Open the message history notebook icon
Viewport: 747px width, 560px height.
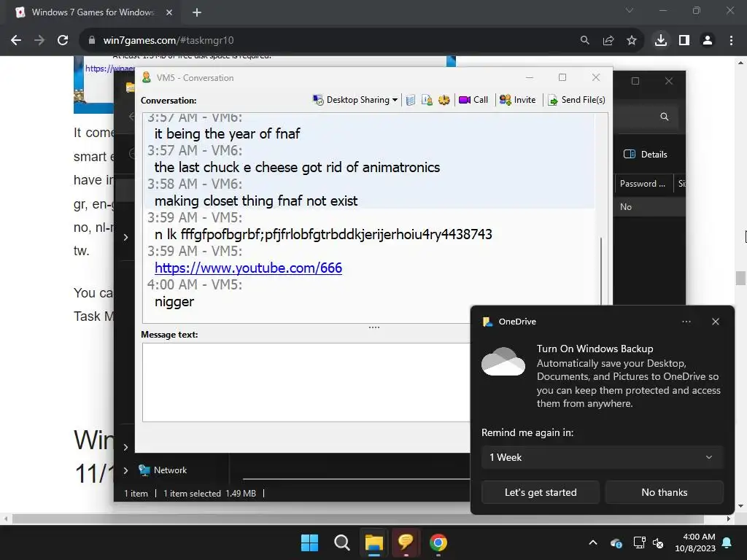411,100
